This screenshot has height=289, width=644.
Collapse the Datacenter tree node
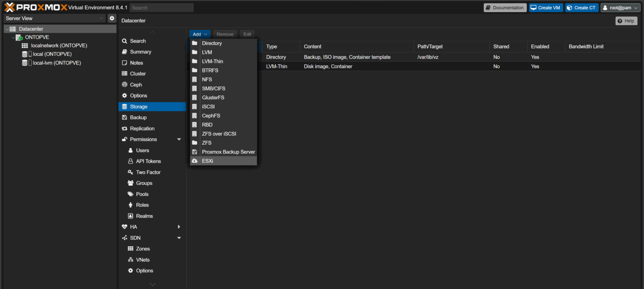click(7, 29)
